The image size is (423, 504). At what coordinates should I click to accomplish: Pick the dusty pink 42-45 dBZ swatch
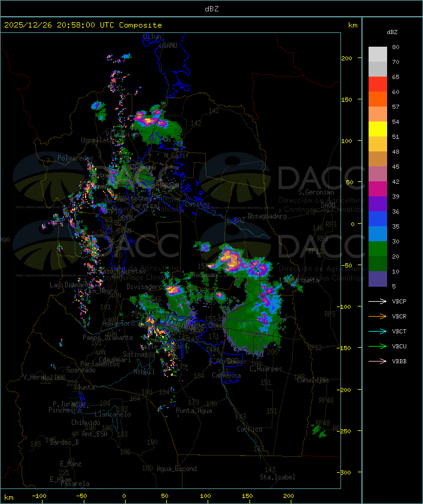(378, 174)
